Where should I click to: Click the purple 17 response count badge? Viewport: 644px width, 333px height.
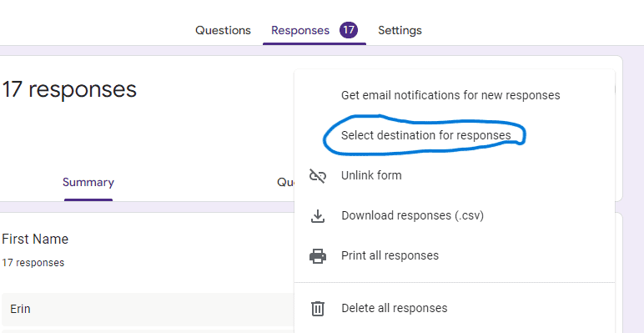(x=349, y=30)
